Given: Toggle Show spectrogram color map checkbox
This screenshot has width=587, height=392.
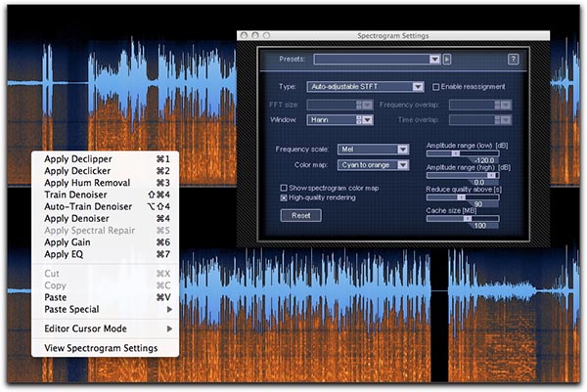Looking at the screenshot, I should tap(284, 188).
